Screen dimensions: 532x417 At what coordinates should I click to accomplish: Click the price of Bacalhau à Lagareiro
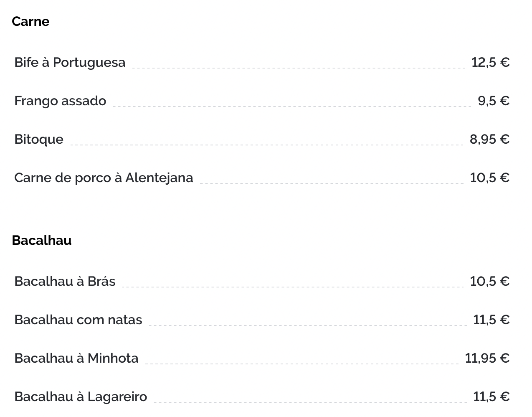coord(491,397)
